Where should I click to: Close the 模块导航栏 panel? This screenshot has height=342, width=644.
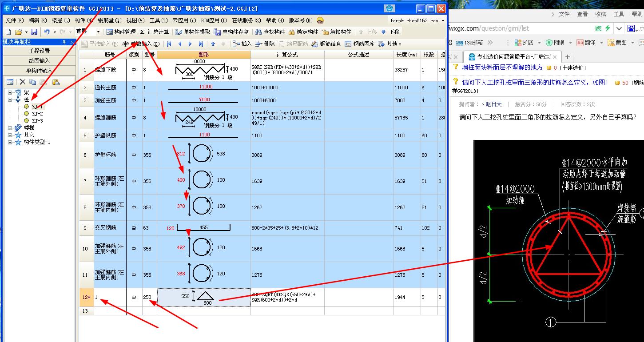[72, 42]
